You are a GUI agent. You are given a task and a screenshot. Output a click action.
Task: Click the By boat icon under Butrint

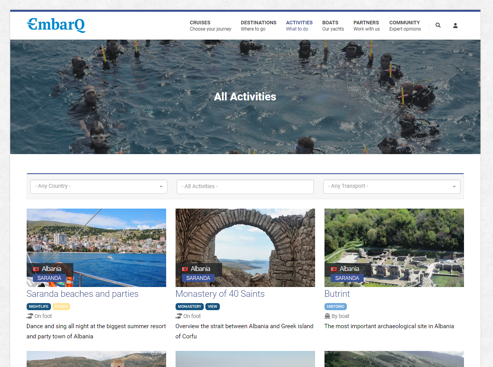(x=327, y=316)
